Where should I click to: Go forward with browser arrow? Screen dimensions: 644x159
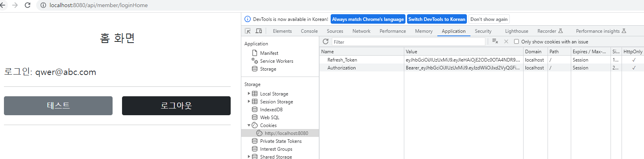pos(15,5)
